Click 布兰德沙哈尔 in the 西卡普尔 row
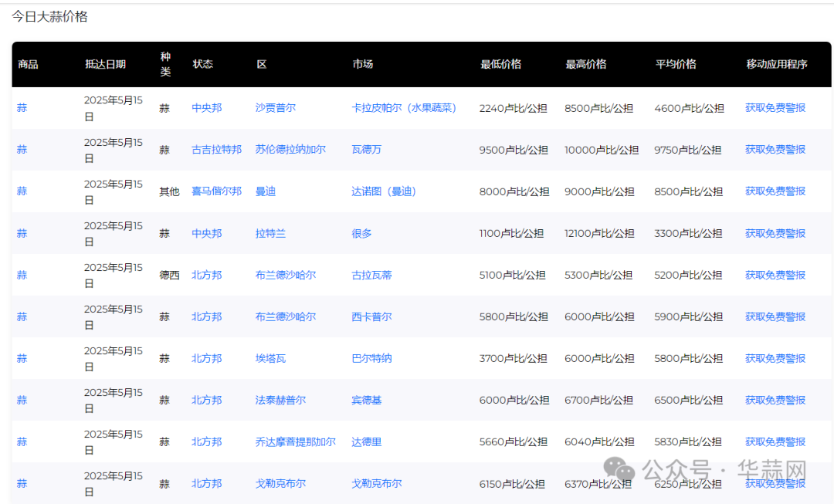 (285, 317)
